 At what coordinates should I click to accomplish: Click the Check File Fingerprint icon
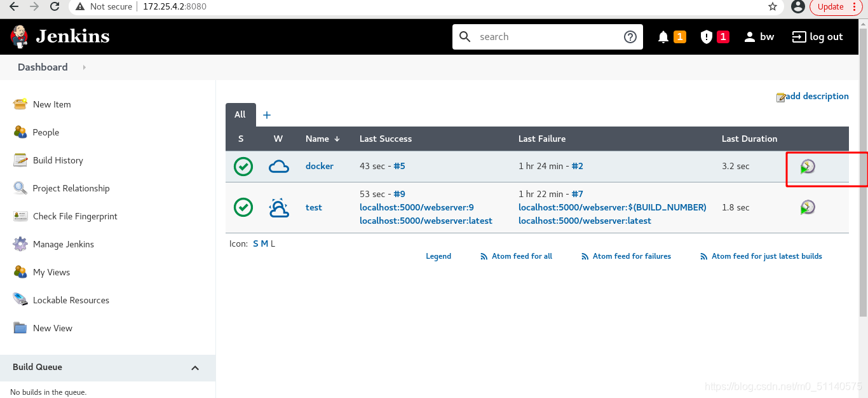20,216
